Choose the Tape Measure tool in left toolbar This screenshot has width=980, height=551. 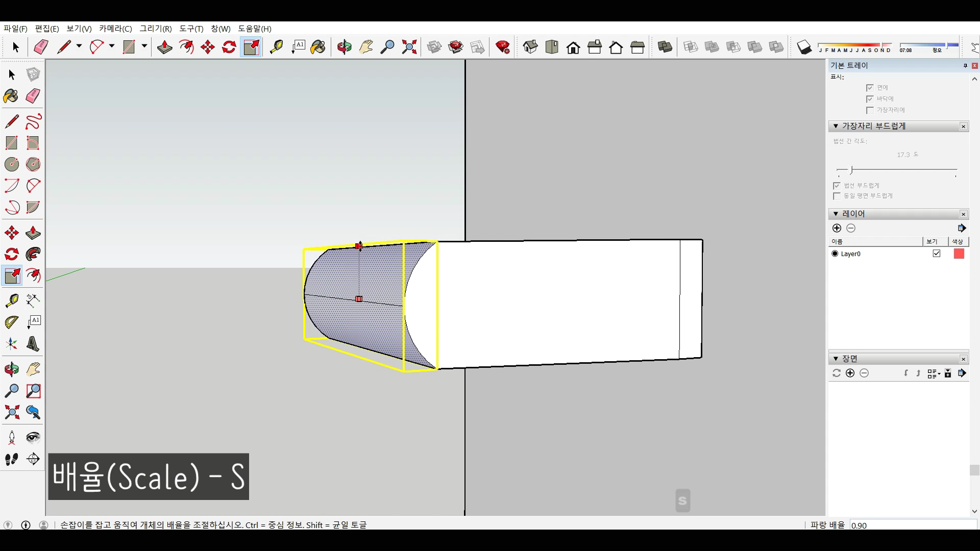pyautogui.click(x=11, y=300)
